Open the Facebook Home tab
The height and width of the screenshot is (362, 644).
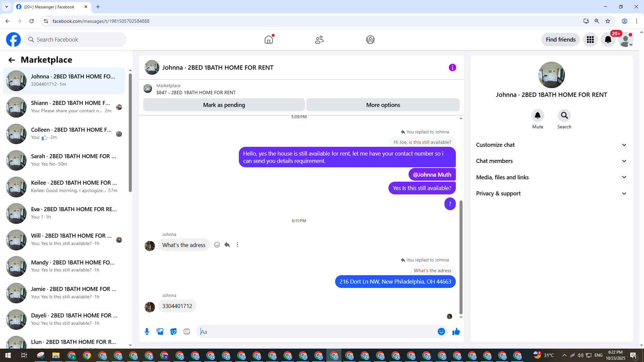point(269,40)
